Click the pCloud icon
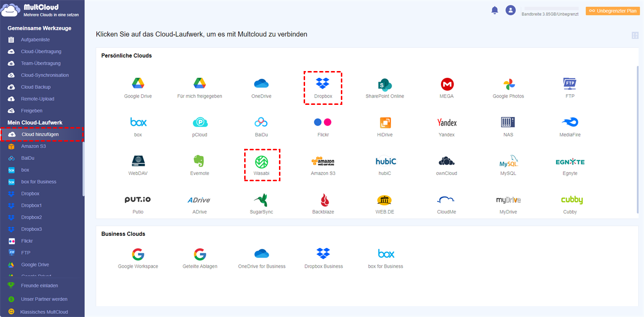Image resolution: width=644 pixels, height=317 pixels. pyautogui.click(x=200, y=122)
